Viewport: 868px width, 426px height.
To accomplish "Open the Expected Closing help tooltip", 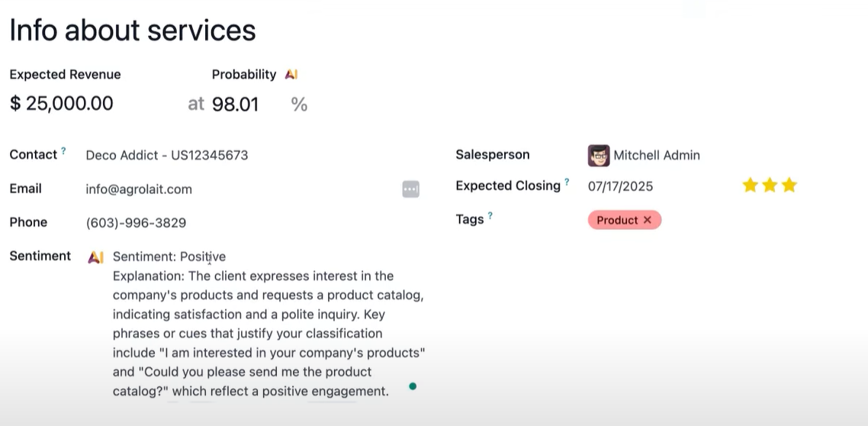I will coord(567,182).
